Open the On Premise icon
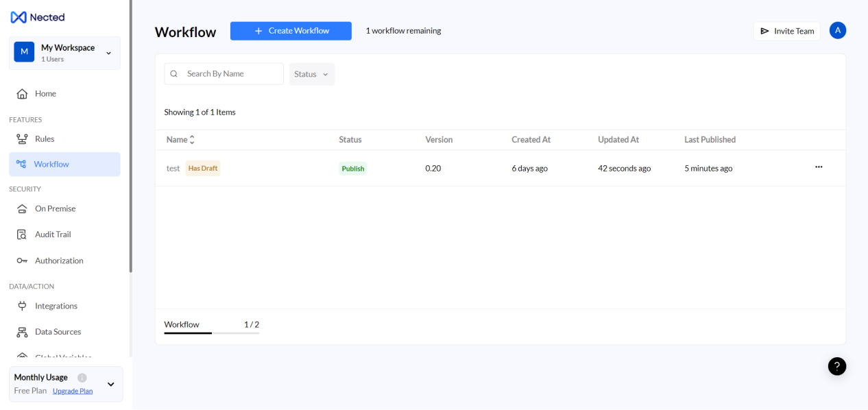Image resolution: width=868 pixels, height=410 pixels. (22, 209)
